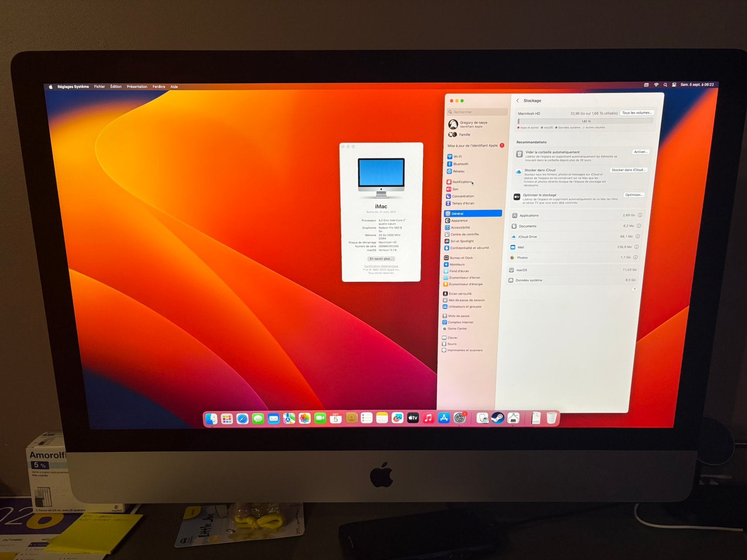Open Concentration settings in the sidebar
Viewport: 747px width, 560px height.
pos(460,196)
